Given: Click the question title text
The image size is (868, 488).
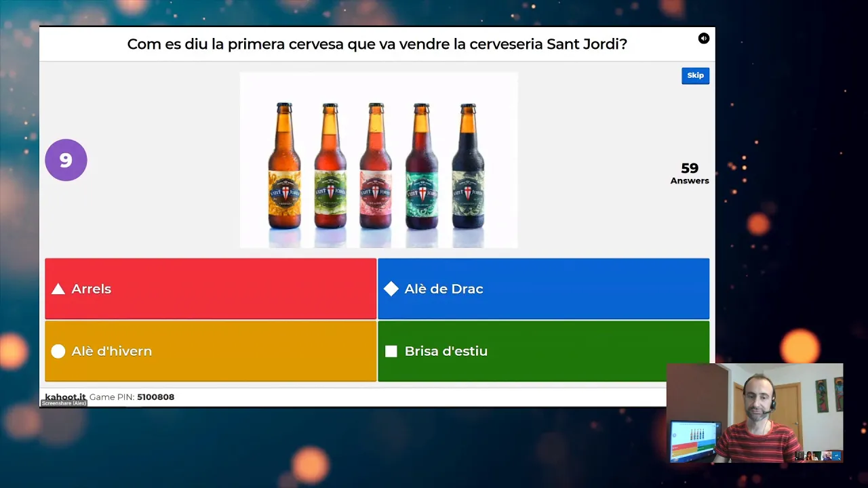Looking at the screenshot, I should pyautogui.click(x=377, y=44).
